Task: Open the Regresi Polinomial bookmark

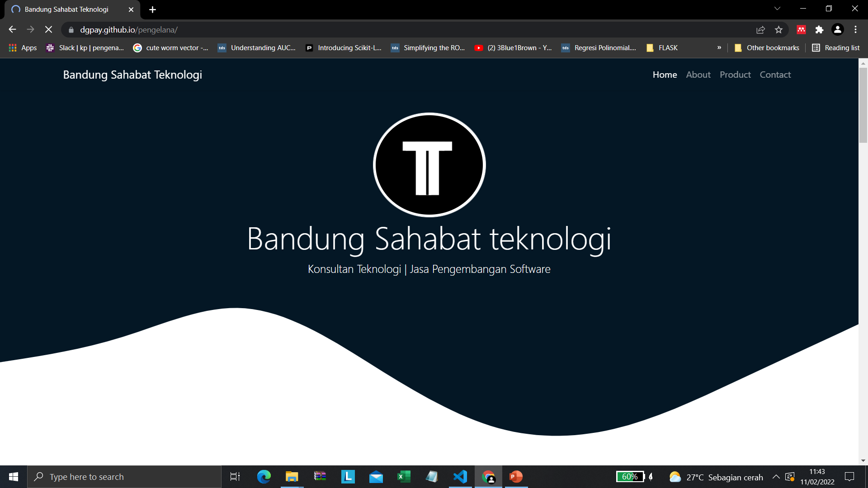Action: 599,48
